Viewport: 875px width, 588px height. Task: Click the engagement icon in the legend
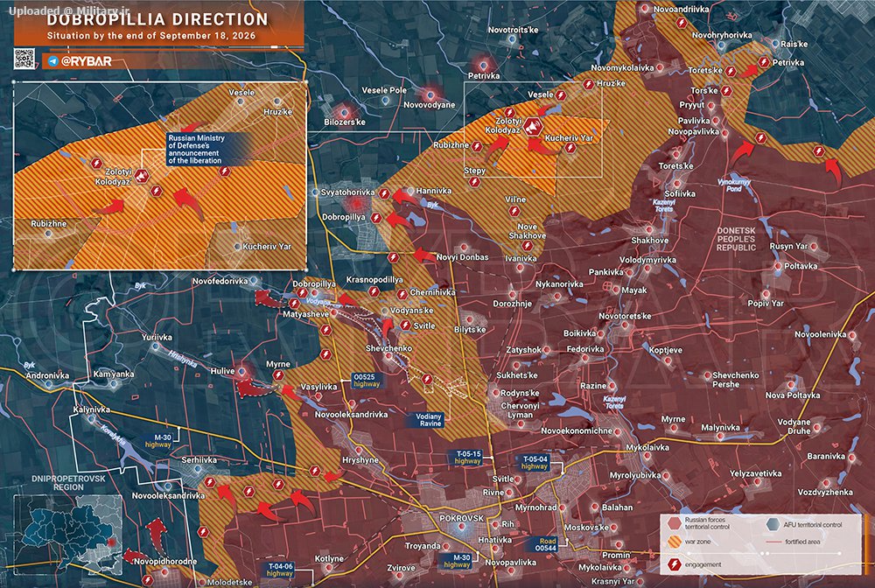coord(675,564)
